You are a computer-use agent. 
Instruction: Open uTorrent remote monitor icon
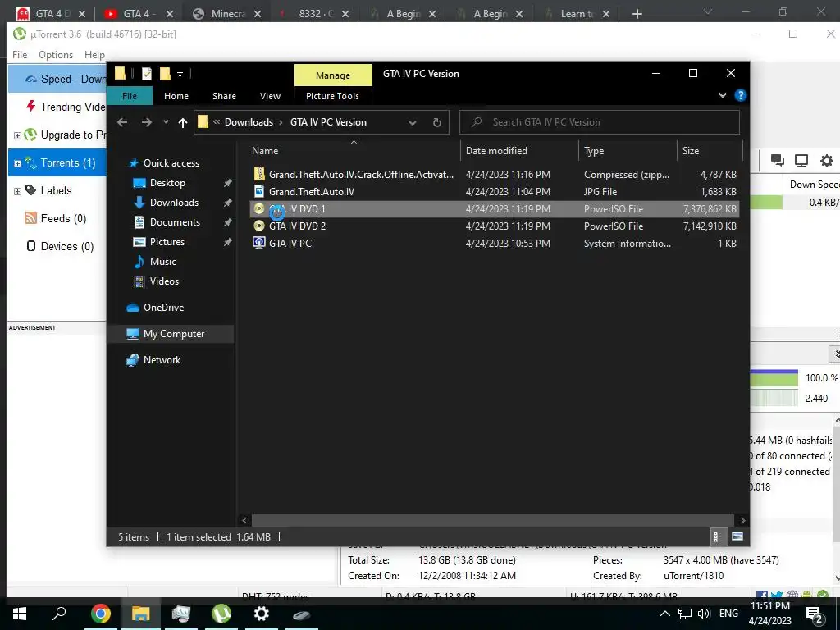point(801,160)
